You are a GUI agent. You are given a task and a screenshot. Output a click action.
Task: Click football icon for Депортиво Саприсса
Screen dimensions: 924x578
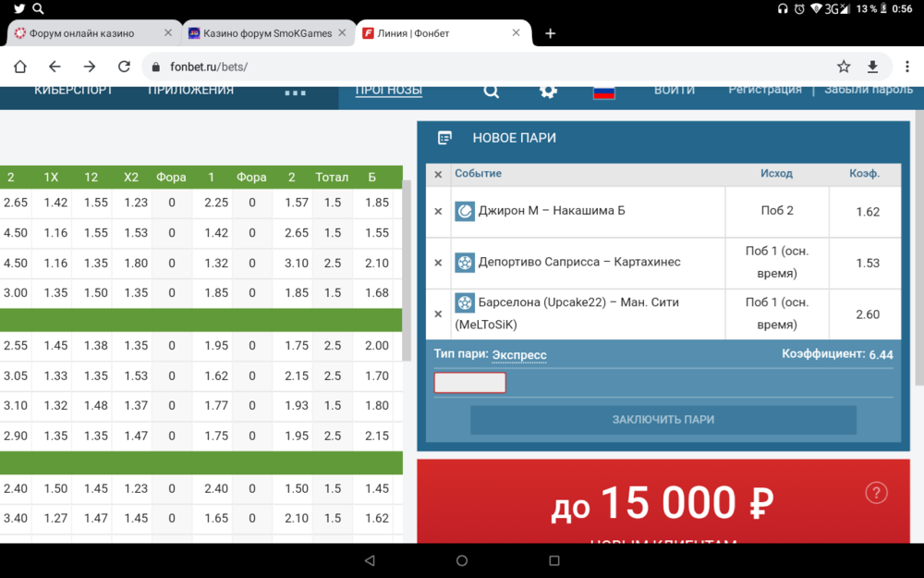coord(465,263)
